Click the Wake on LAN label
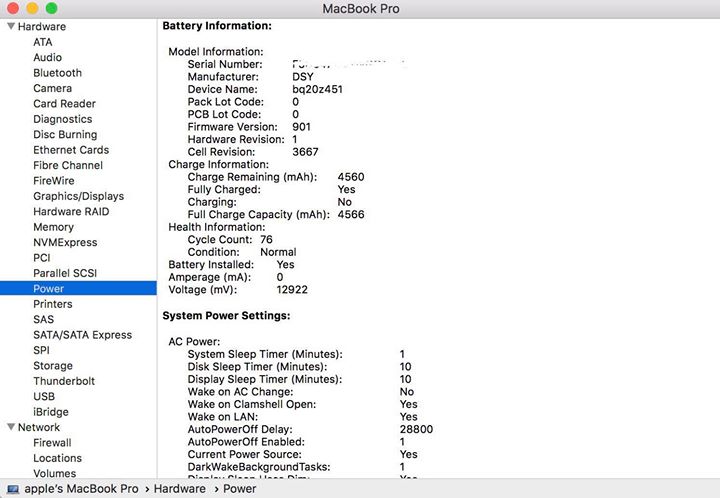This screenshot has width=720, height=498. coord(223,417)
